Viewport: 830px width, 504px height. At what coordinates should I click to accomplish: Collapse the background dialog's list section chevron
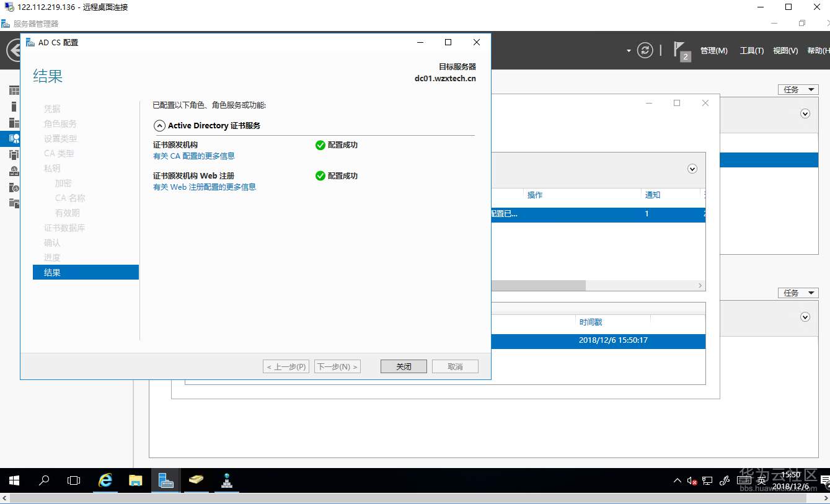[692, 169]
